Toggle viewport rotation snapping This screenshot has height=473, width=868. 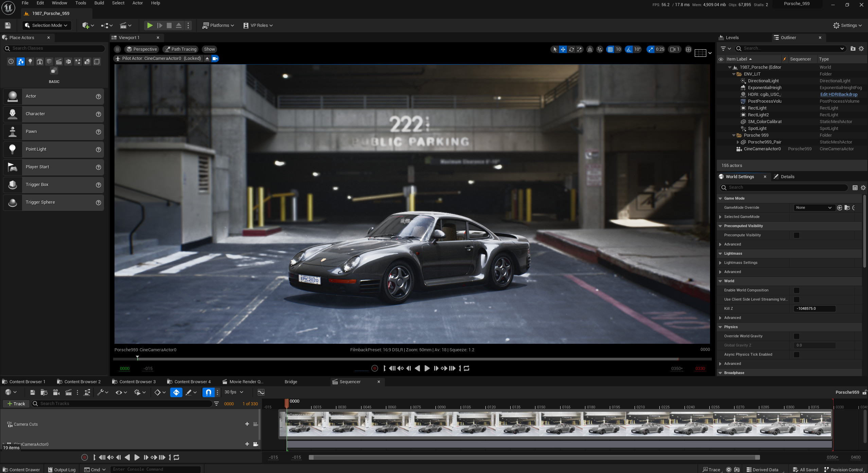pos(629,49)
